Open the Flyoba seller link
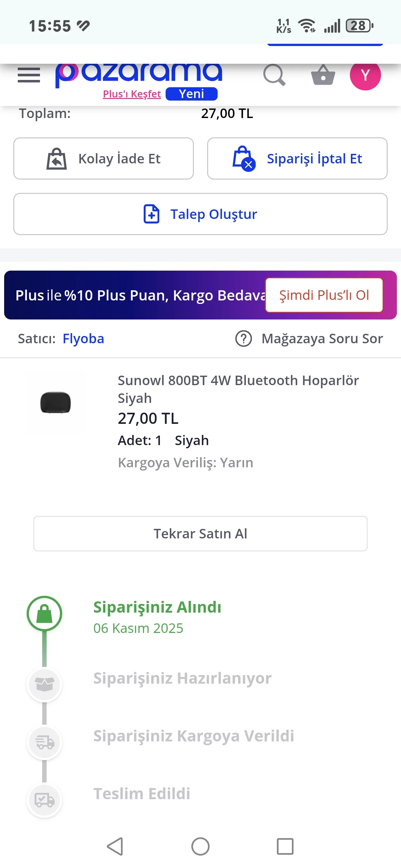The width and height of the screenshot is (401, 868). click(x=83, y=339)
